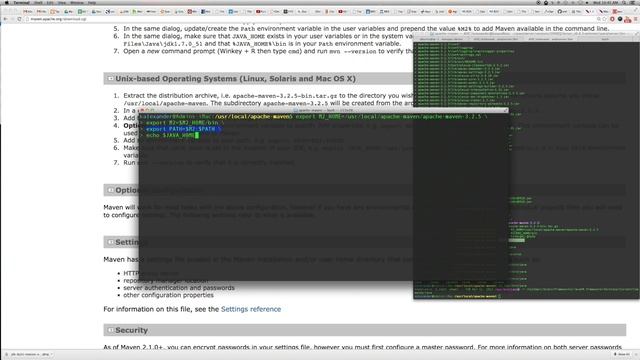Viewport: 640px width, 360px height.
Task: Click the highlighted export PATH=$M2:$PATH line
Action: [183, 129]
